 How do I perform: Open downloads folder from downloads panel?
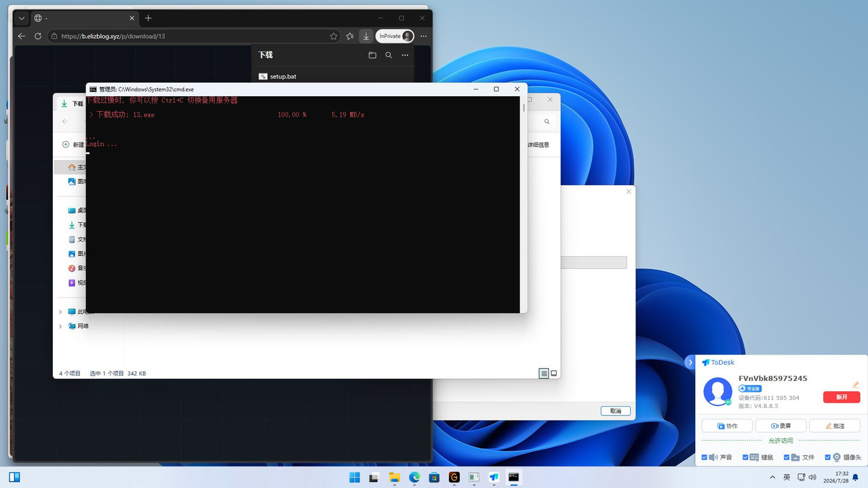coord(372,55)
